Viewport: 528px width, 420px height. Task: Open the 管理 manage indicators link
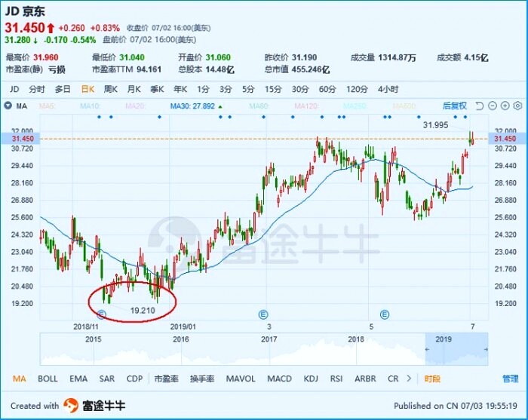511,379
